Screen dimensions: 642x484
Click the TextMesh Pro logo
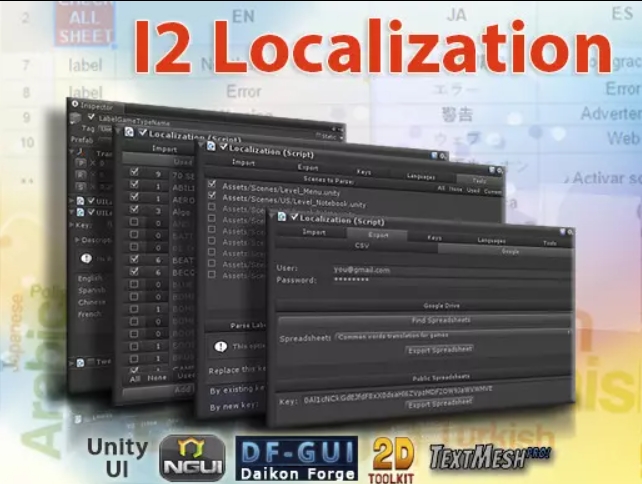tap(490, 457)
